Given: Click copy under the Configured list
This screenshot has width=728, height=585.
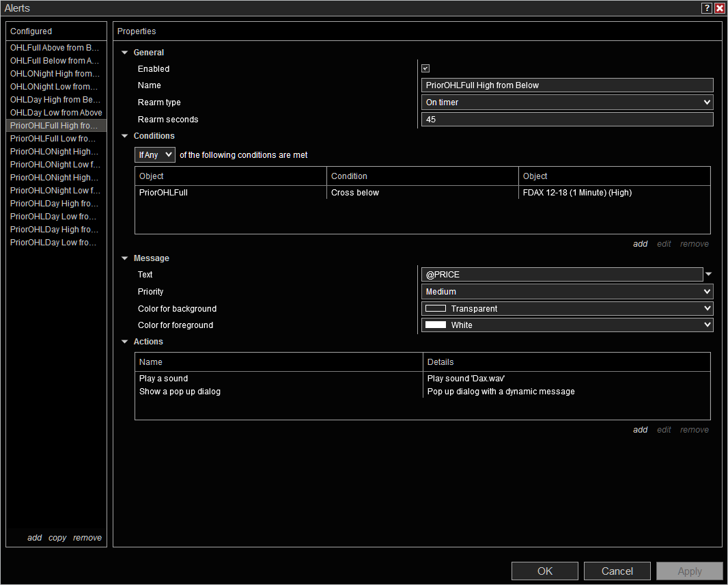Looking at the screenshot, I should pos(57,538).
